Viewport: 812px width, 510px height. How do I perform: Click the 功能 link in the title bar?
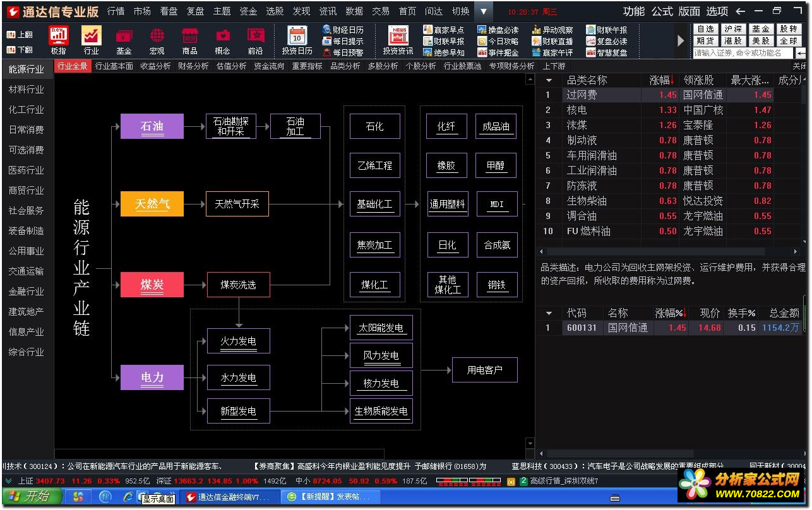pos(634,11)
